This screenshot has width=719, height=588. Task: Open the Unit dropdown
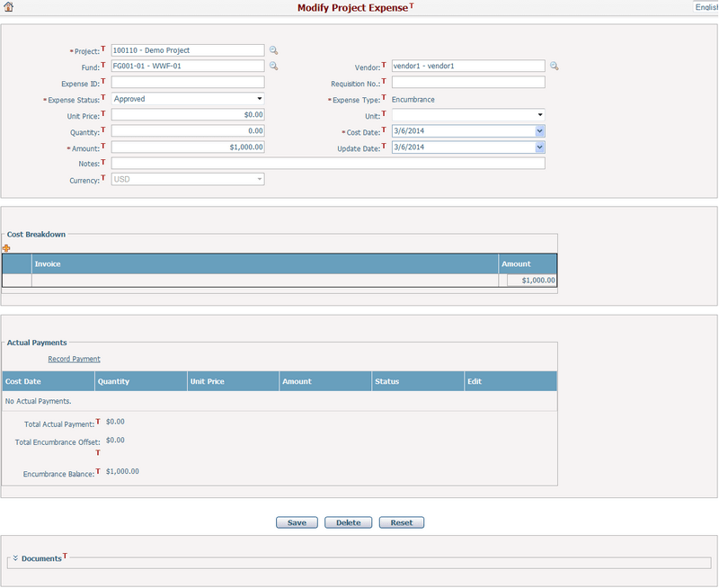point(541,115)
